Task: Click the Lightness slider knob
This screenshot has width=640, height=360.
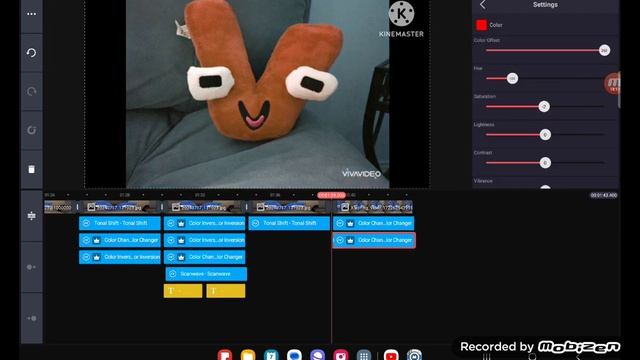Action: point(545,135)
